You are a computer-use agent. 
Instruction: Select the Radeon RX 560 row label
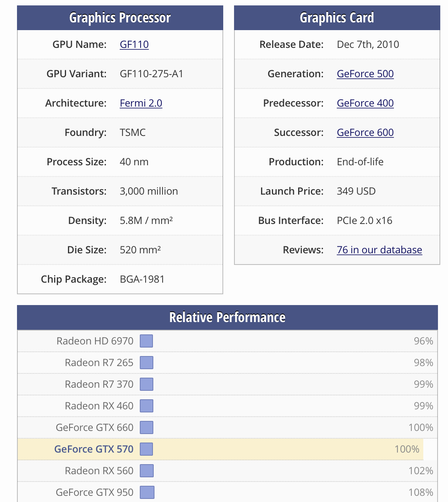point(99,471)
